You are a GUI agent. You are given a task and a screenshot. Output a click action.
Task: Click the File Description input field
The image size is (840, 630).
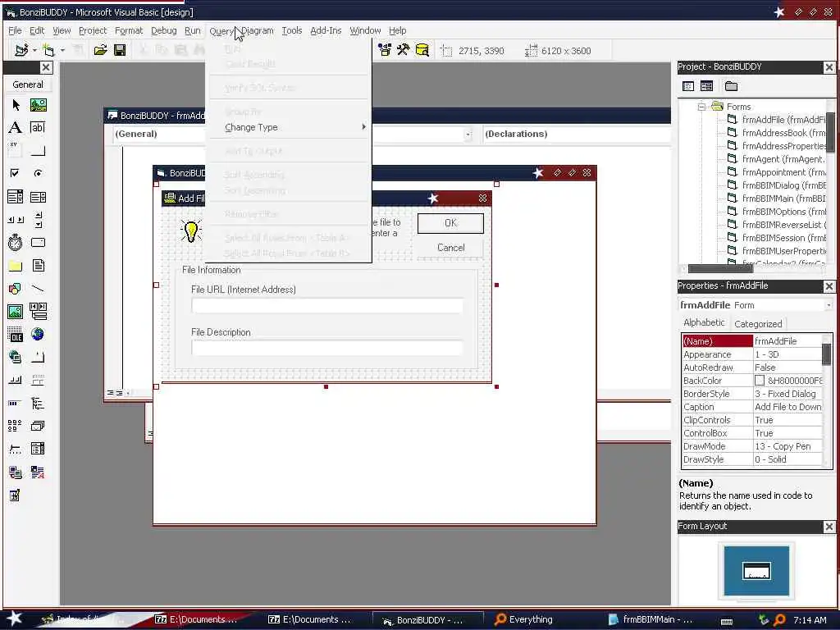click(x=327, y=348)
